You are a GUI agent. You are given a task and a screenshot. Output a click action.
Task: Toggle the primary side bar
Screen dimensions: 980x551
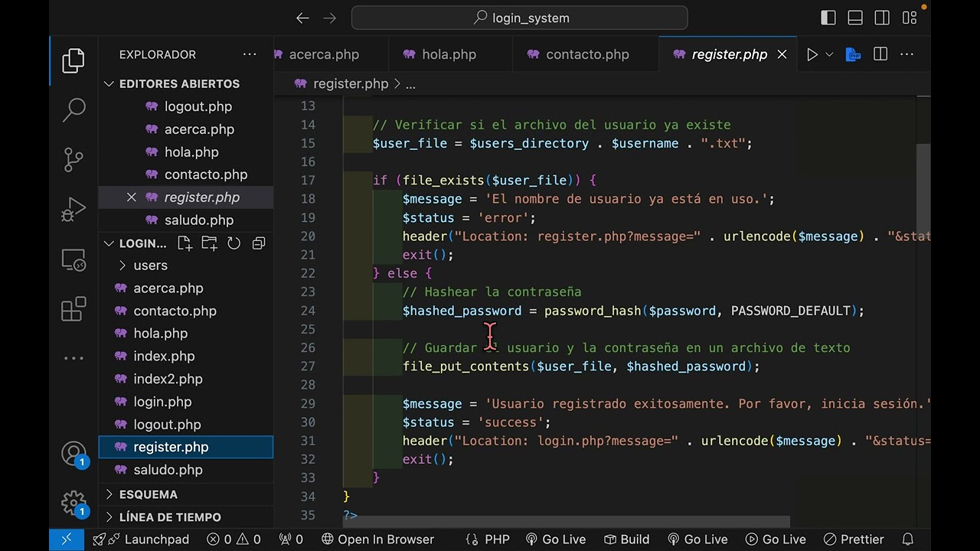(828, 18)
